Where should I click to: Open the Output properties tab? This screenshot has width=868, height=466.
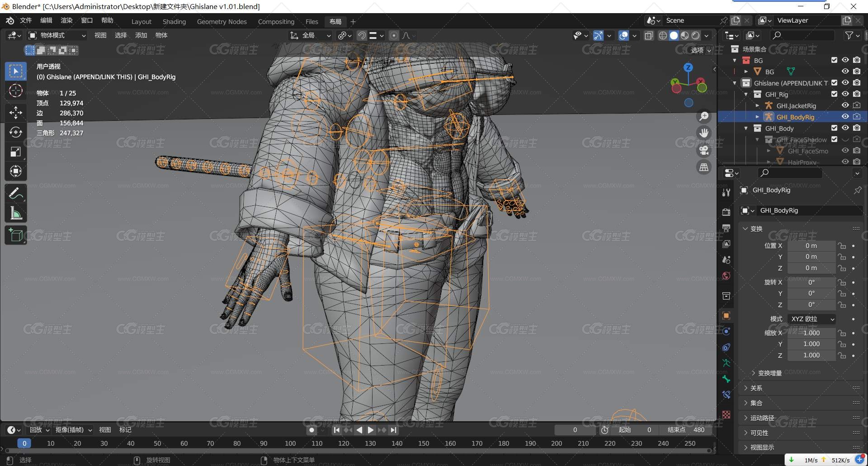coord(726,228)
